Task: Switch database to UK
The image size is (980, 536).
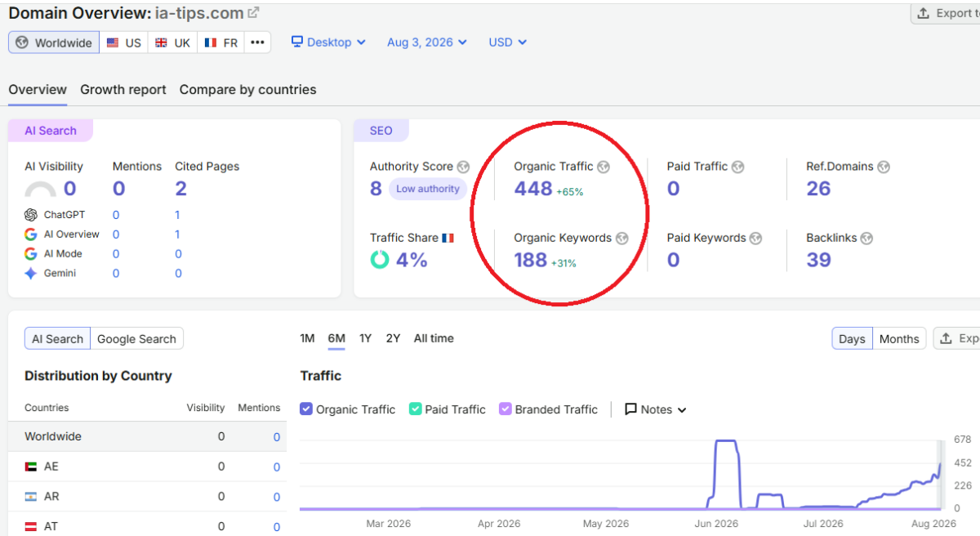Action: click(x=172, y=42)
